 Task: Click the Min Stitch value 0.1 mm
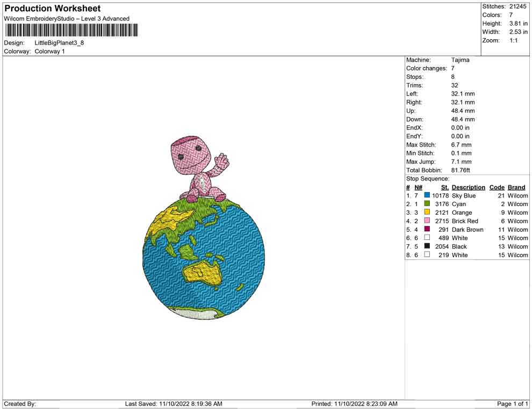461,153
